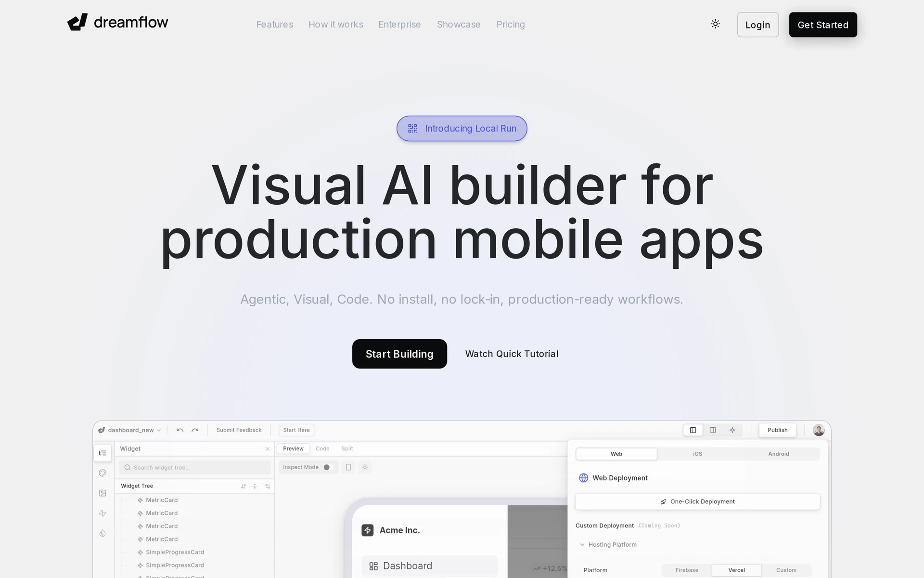
Task: Click the One-Click Deployment button
Action: [697, 501]
